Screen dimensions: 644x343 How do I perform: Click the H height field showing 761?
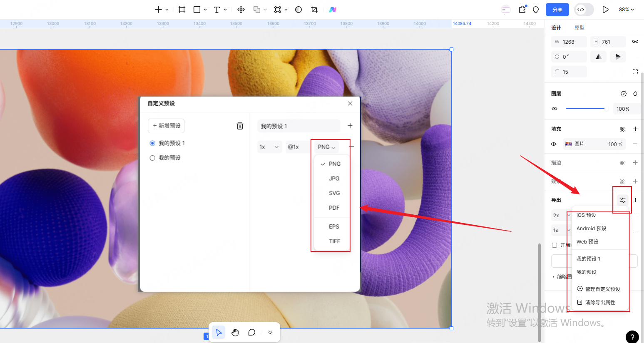click(x=608, y=42)
